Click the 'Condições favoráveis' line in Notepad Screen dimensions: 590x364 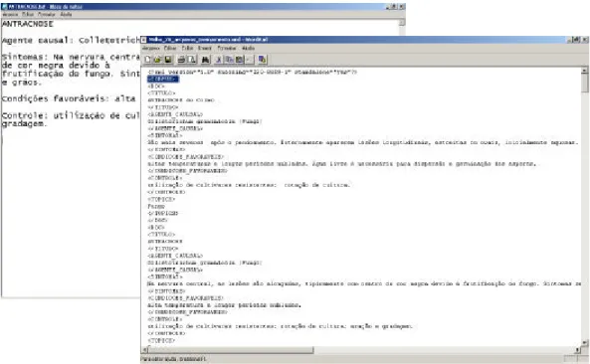(x=69, y=98)
